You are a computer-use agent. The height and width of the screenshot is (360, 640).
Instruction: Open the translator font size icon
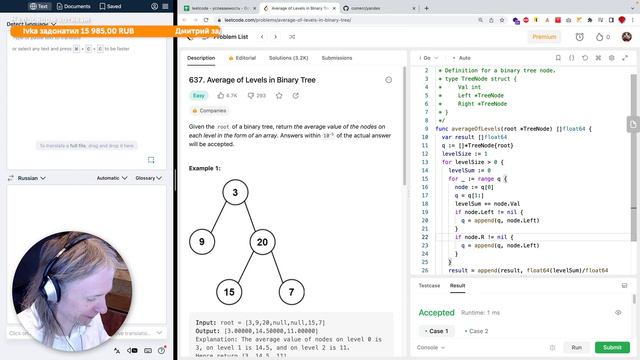pos(117,351)
